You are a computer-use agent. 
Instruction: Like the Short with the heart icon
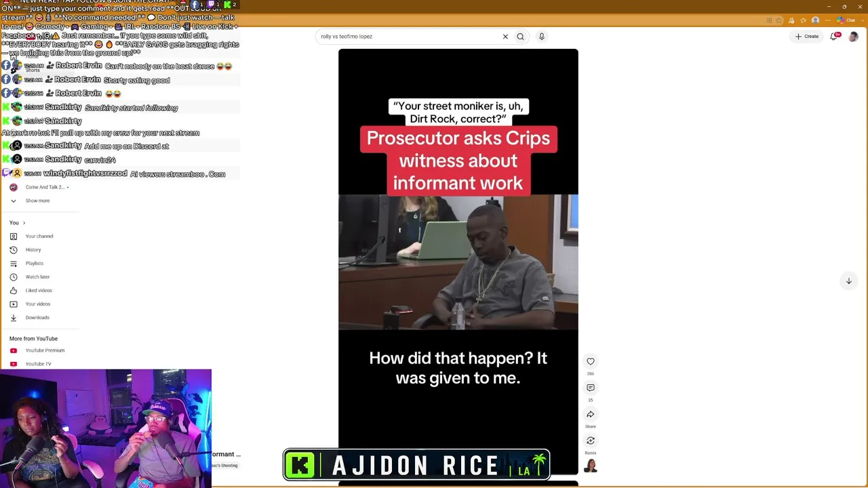pyautogui.click(x=591, y=361)
